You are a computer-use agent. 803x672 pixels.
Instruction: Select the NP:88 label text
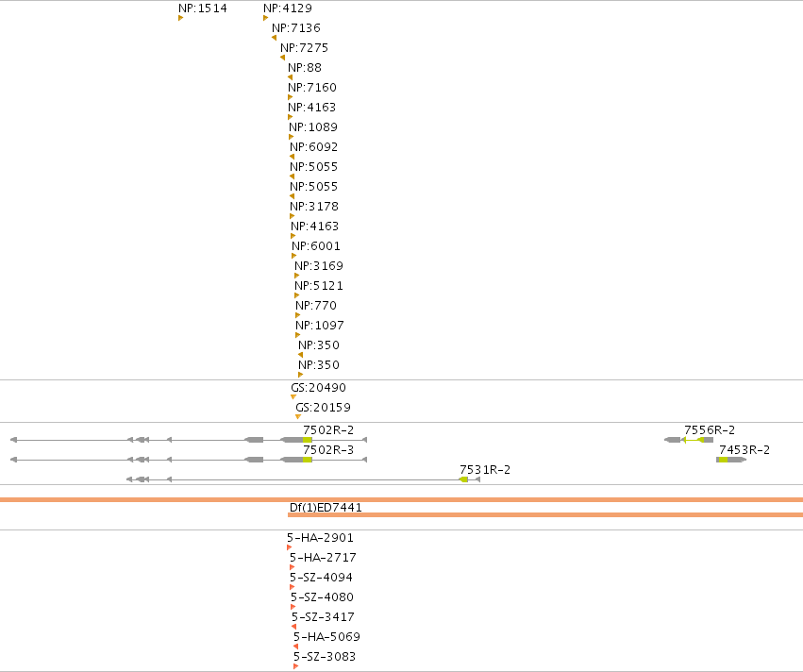click(x=305, y=68)
